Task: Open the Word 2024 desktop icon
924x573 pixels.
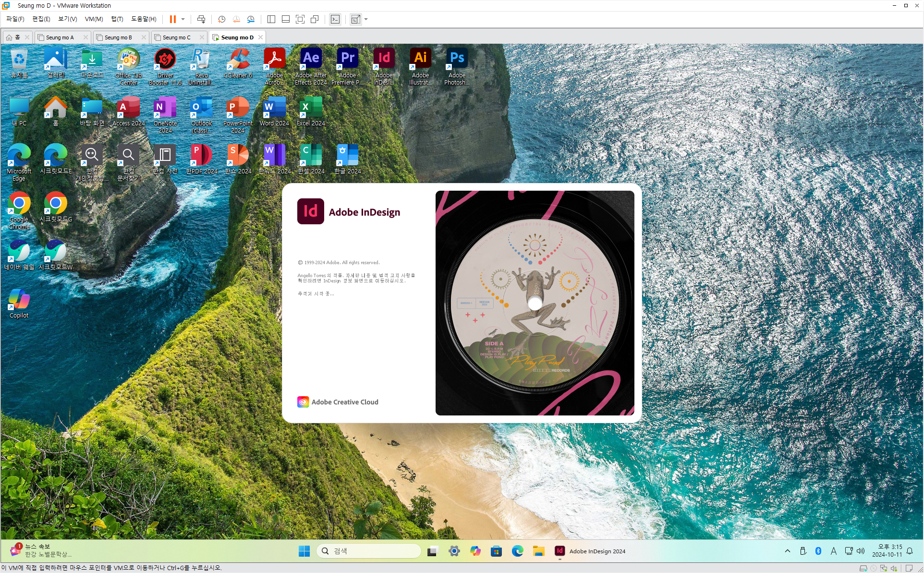Action: click(274, 111)
